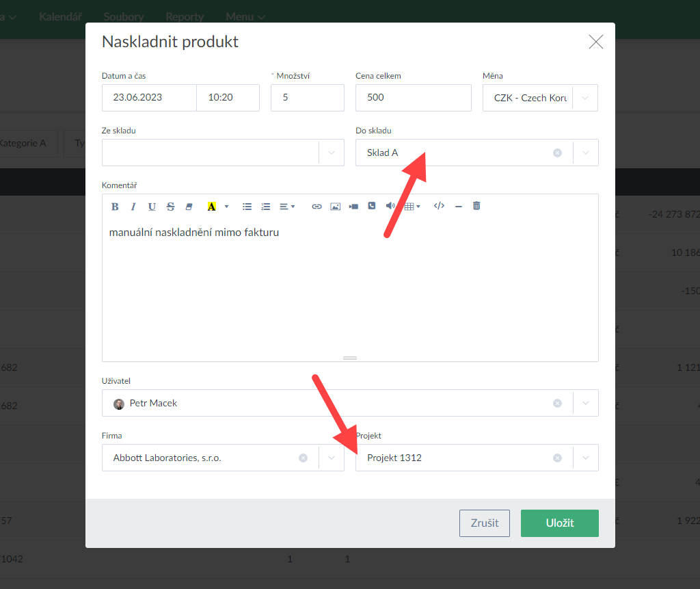The image size is (700, 589).
Task: Open the Reporty menu item
Action: (x=185, y=16)
